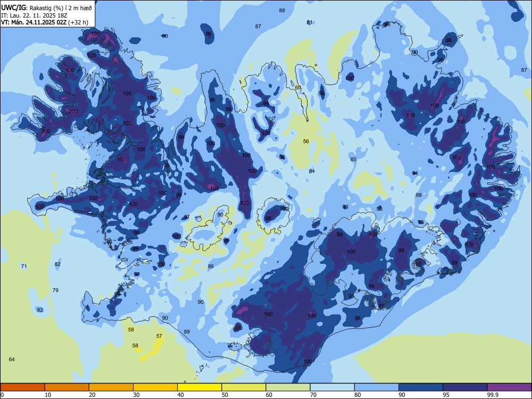This screenshot has height=399, width=532.
Task: Select the '79' humidity value on the map
Action: [x=55, y=290]
